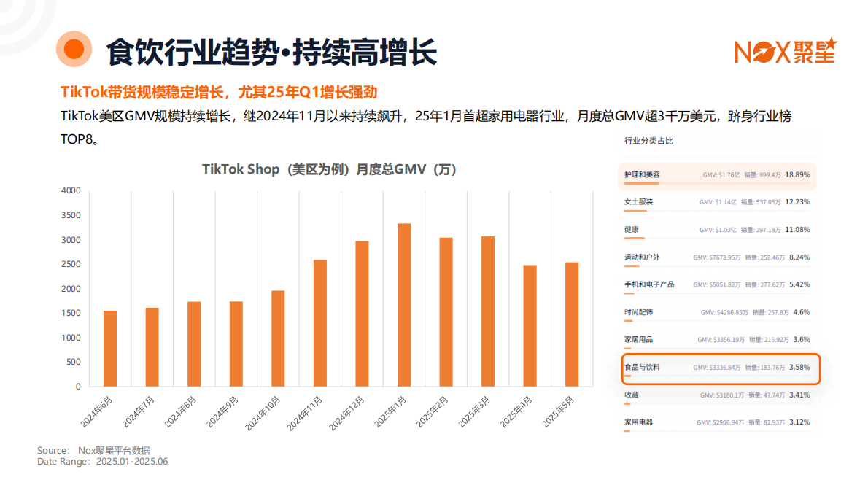Click the orange circle icon beside the title
This screenshot has width=868, height=488.
74,49
